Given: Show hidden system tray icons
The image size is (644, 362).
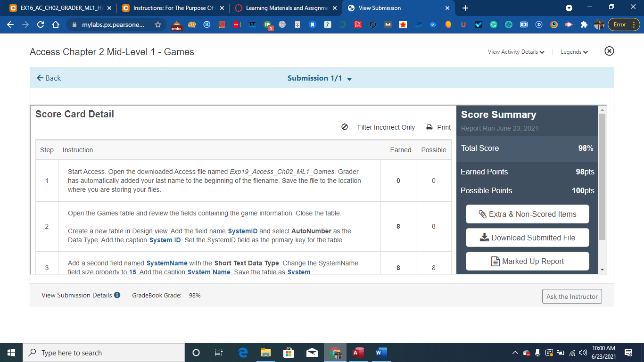Looking at the screenshot, I should [x=515, y=353].
